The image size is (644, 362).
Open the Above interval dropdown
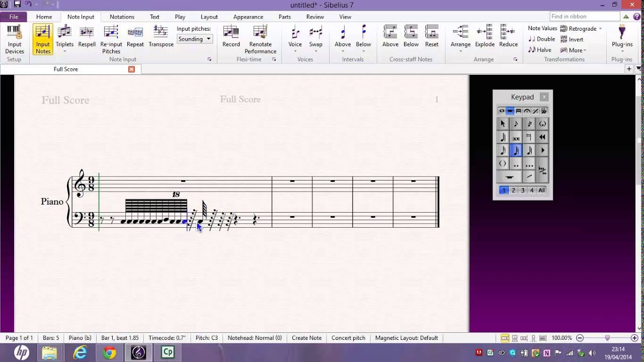(x=343, y=40)
